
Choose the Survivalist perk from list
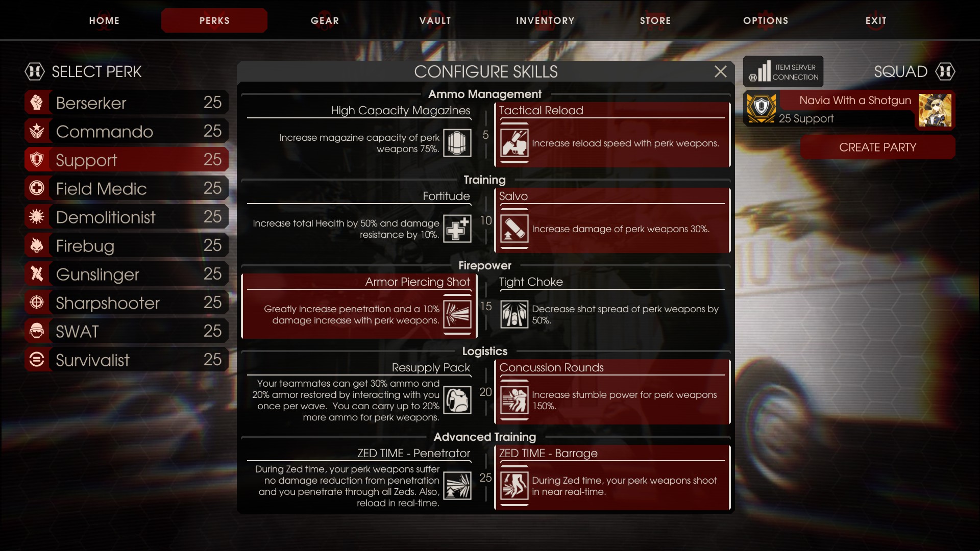pyautogui.click(x=126, y=360)
